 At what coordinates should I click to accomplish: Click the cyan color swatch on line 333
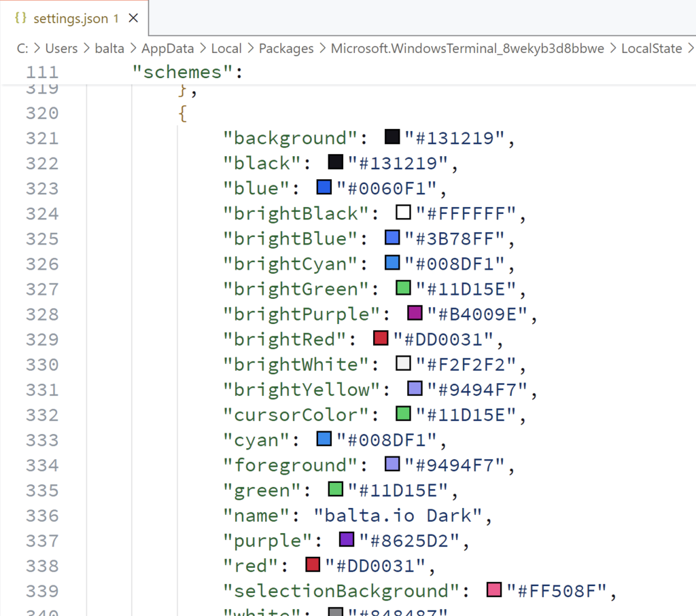pyautogui.click(x=324, y=439)
